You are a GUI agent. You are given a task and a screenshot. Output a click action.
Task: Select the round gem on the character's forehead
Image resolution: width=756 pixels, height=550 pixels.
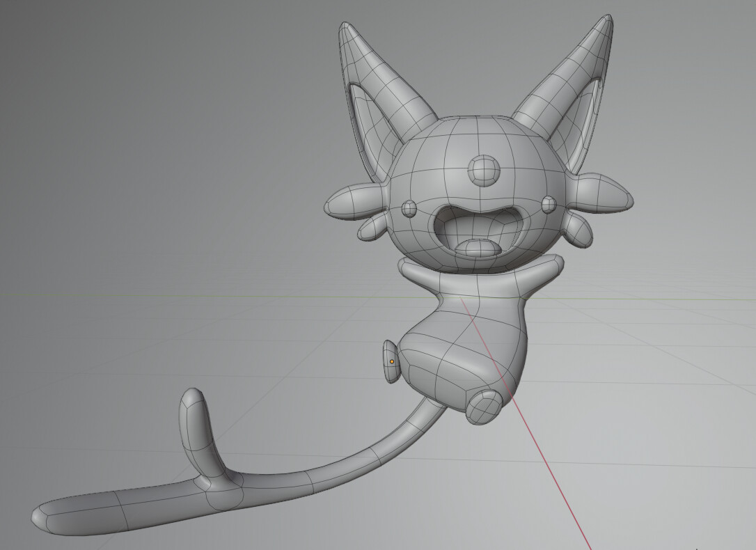point(484,170)
